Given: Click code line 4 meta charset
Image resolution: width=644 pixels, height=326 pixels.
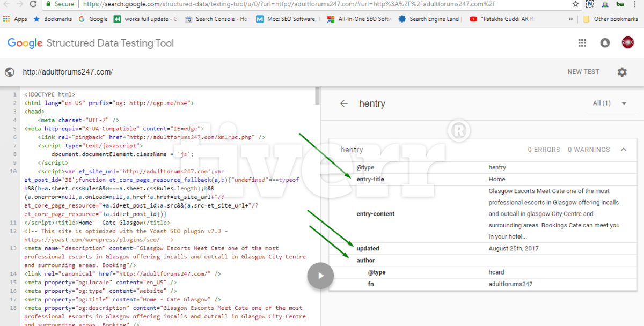Looking at the screenshot, I should pyautogui.click(x=78, y=120).
